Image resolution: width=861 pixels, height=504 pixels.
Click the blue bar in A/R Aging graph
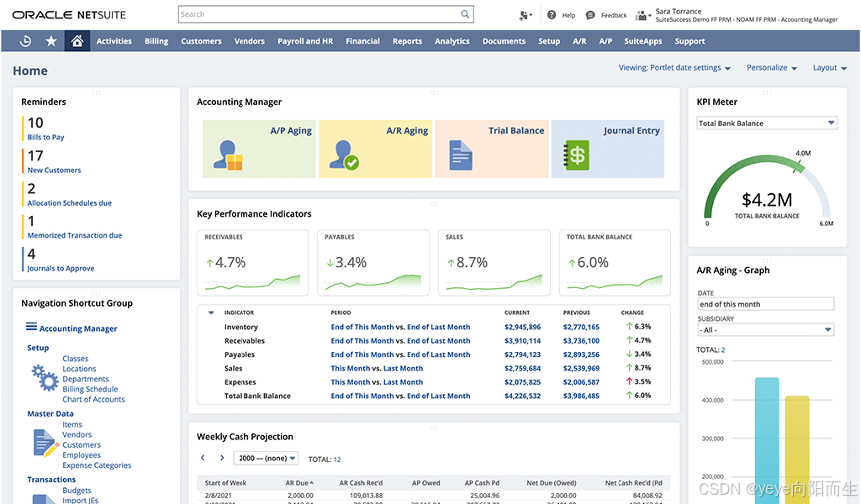click(x=767, y=440)
